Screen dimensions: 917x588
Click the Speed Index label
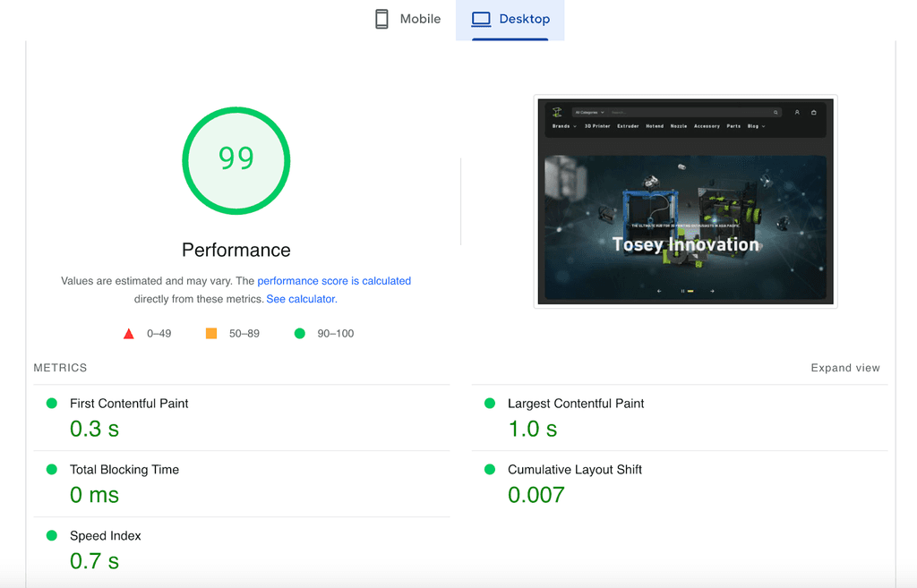[x=106, y=535]
